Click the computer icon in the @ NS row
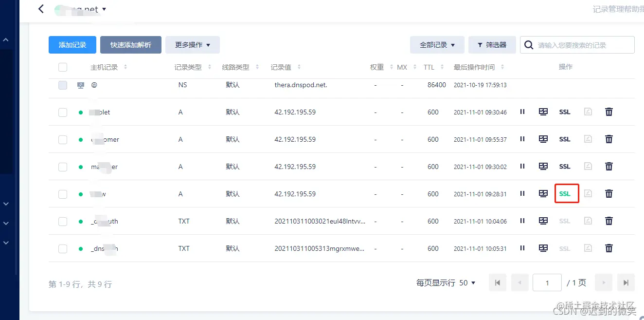Viewport: 644px width, 320px height. click(x=81, y=85)
